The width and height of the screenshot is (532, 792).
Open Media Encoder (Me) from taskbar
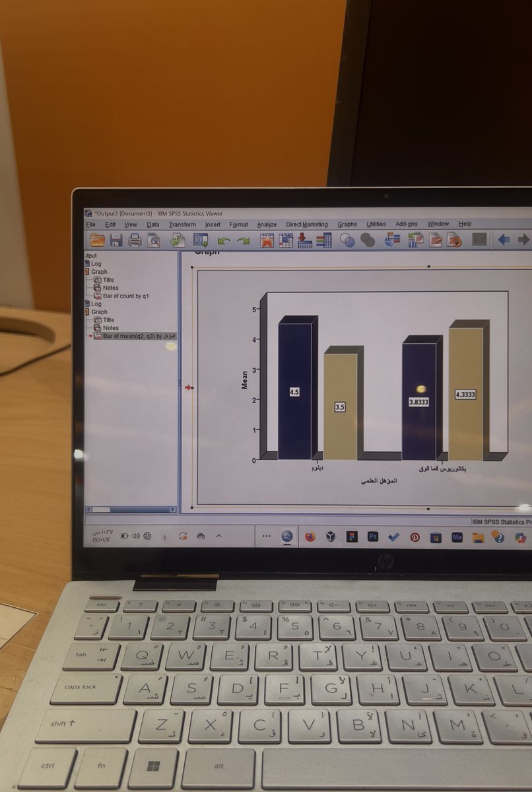tap(457, 537)
